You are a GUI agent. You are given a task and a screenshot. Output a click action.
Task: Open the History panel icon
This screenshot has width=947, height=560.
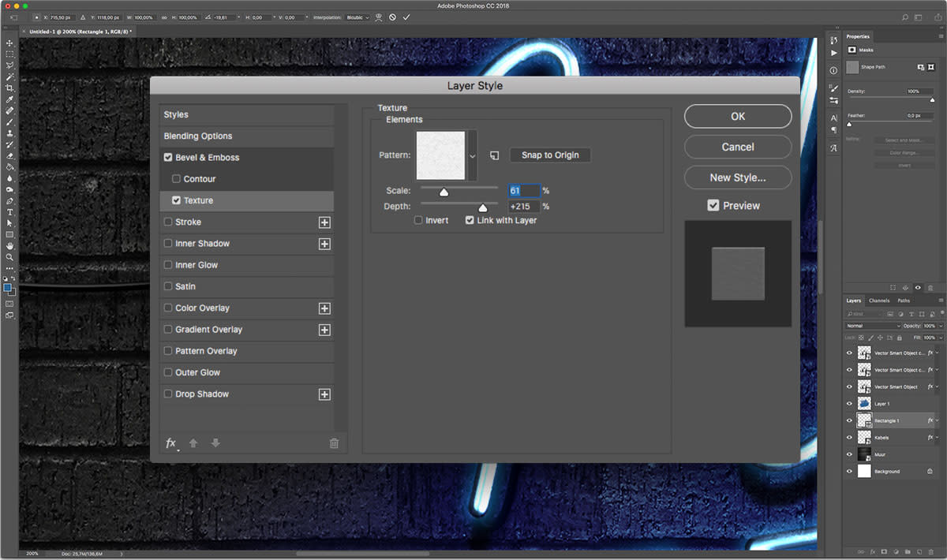coord(834,40)
